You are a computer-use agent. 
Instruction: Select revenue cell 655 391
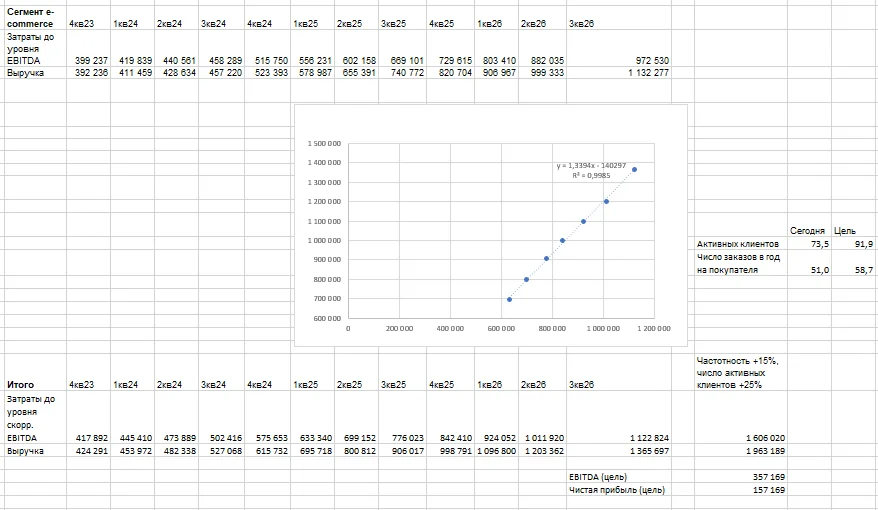click(356, 73)
